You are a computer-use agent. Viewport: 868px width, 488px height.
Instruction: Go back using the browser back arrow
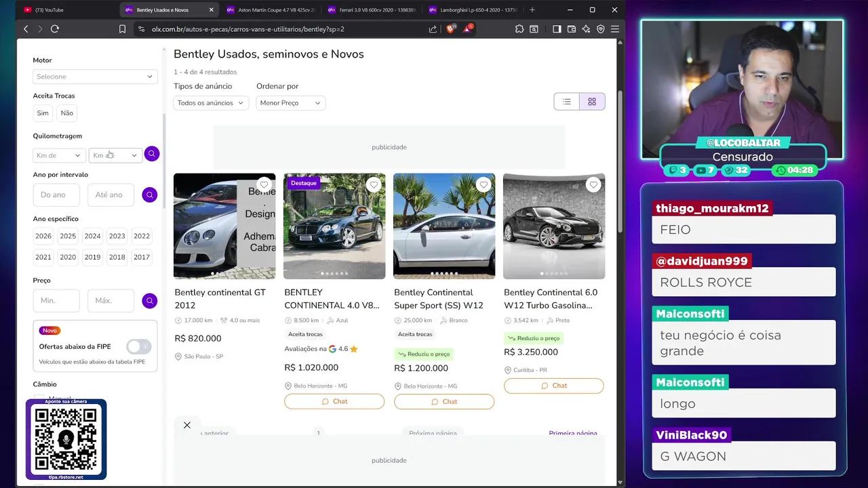[x=26, y=29]
